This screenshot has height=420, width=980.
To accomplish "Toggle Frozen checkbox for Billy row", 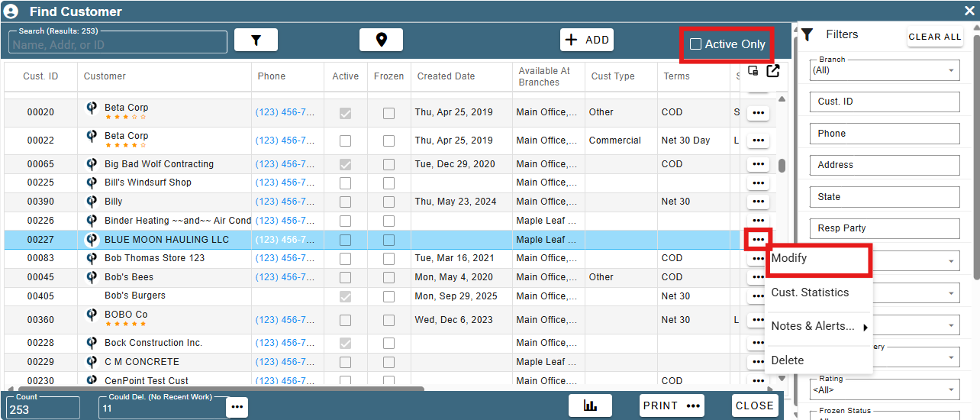I will (389, 202).
